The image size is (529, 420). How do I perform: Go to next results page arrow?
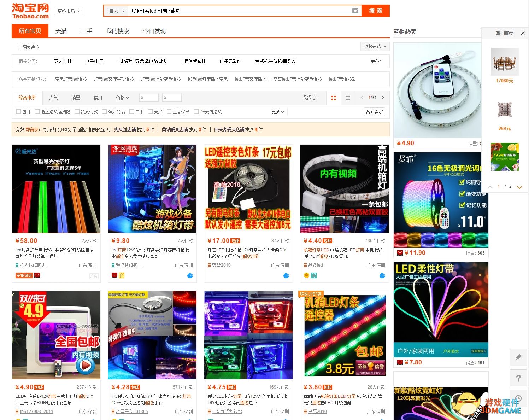[x=383, y=98]
